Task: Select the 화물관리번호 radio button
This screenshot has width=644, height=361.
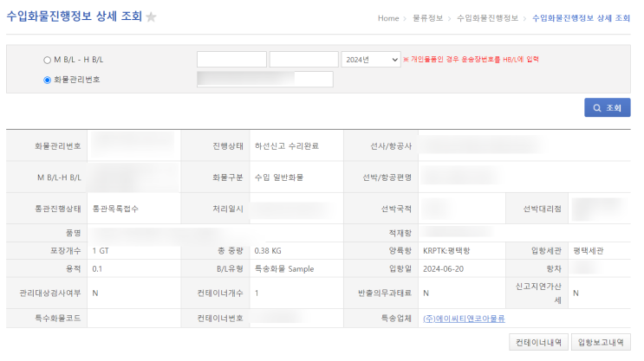Action: [47, 80]
